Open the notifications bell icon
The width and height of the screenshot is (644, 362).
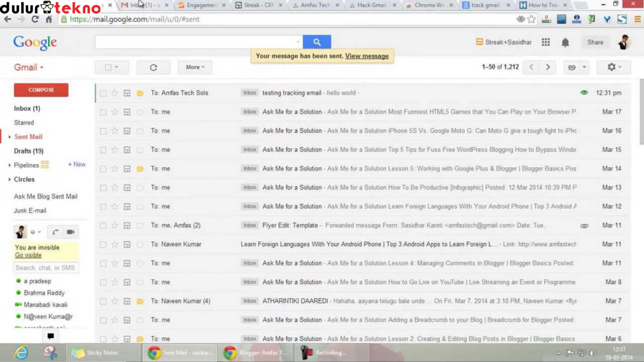565,42
